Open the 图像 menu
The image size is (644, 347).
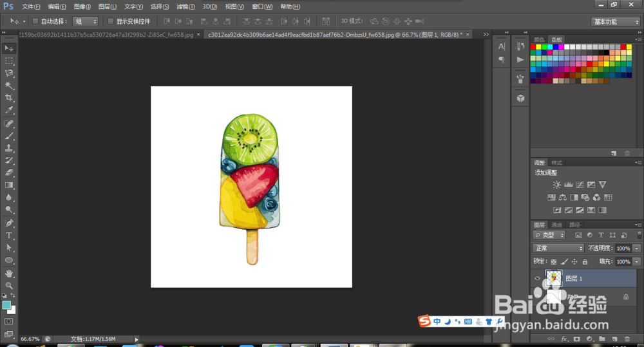point(82,6)
